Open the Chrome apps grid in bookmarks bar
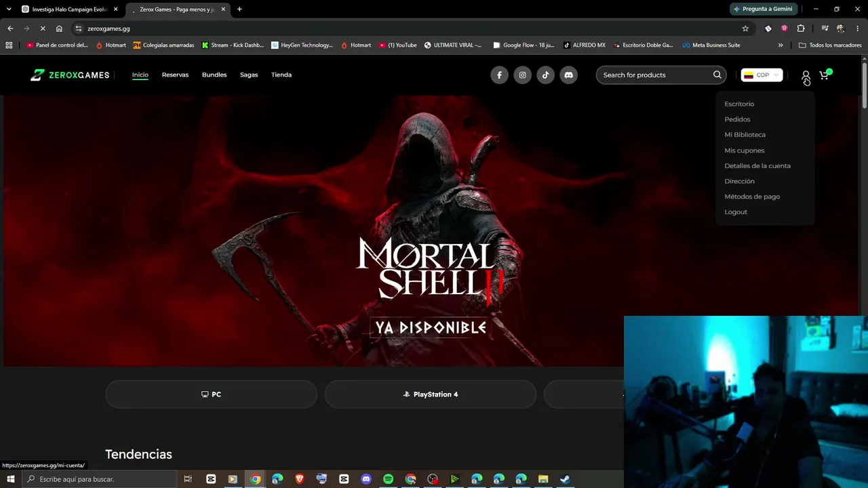The width and height of the screenshot is (868, 488). tap(9, 45)
